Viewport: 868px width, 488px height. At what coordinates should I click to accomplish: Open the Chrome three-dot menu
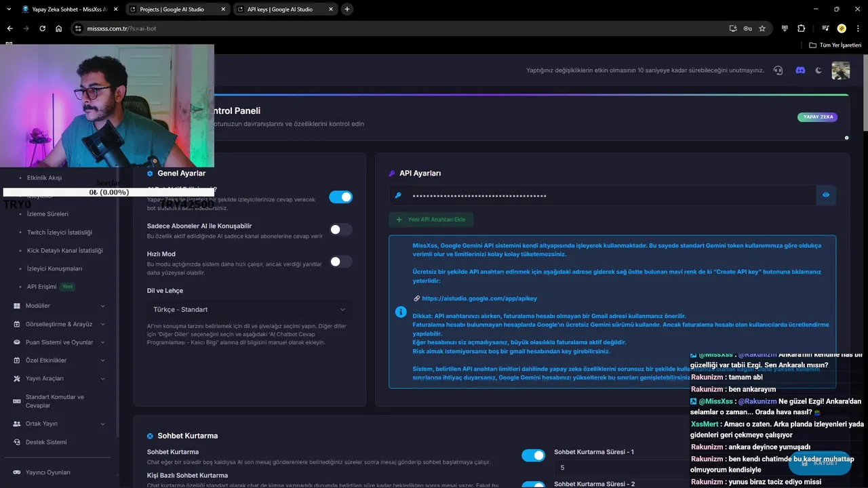tap(857, 28)
